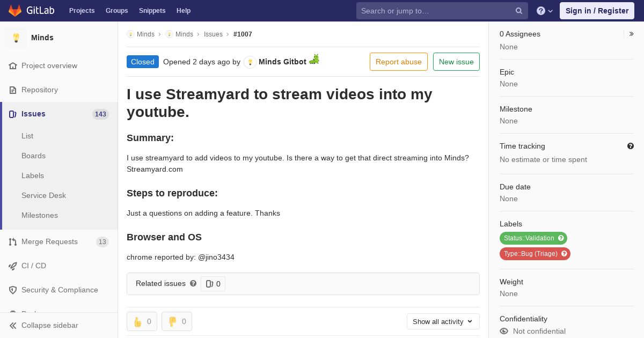This screenshot has height=338, width=644.
Task: Click the Due date heading
Action: (x=515, y=187)
